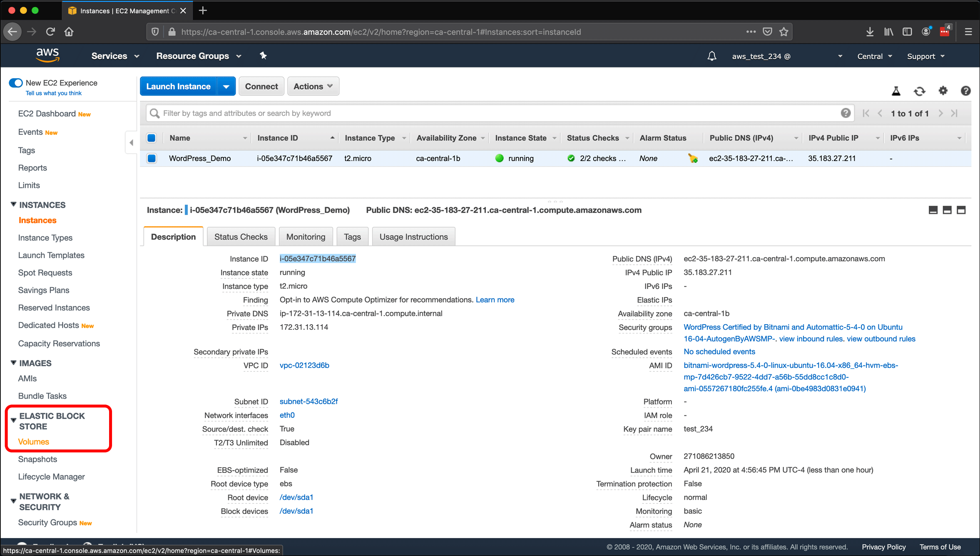The image size is (980, 556).
Task: Click the browser back button
Action: click(x=12, y=32)
